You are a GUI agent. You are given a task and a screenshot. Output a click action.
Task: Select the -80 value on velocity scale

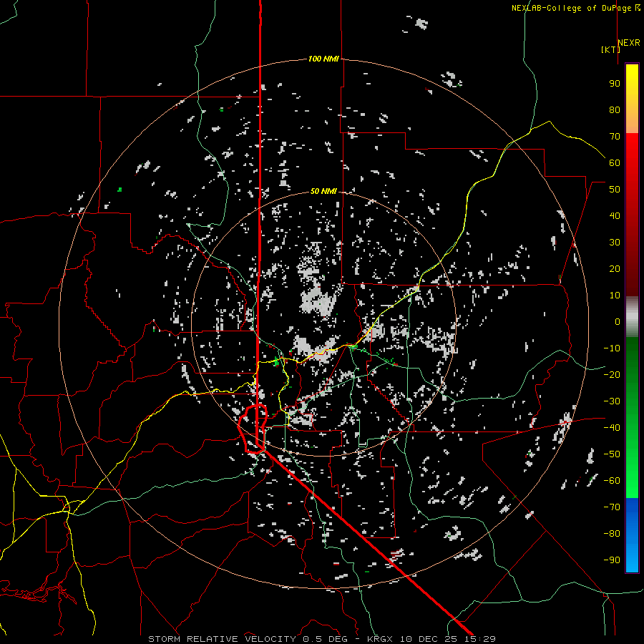pos(612,534)
